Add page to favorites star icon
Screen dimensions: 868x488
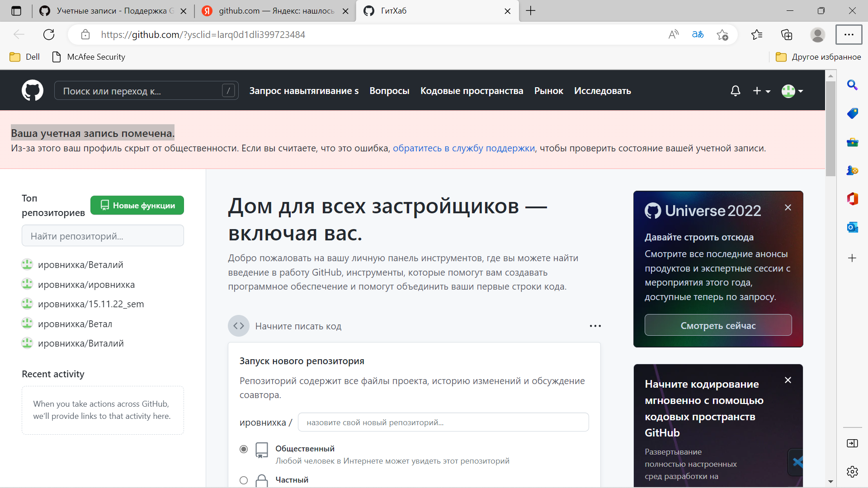pos(722,34)
